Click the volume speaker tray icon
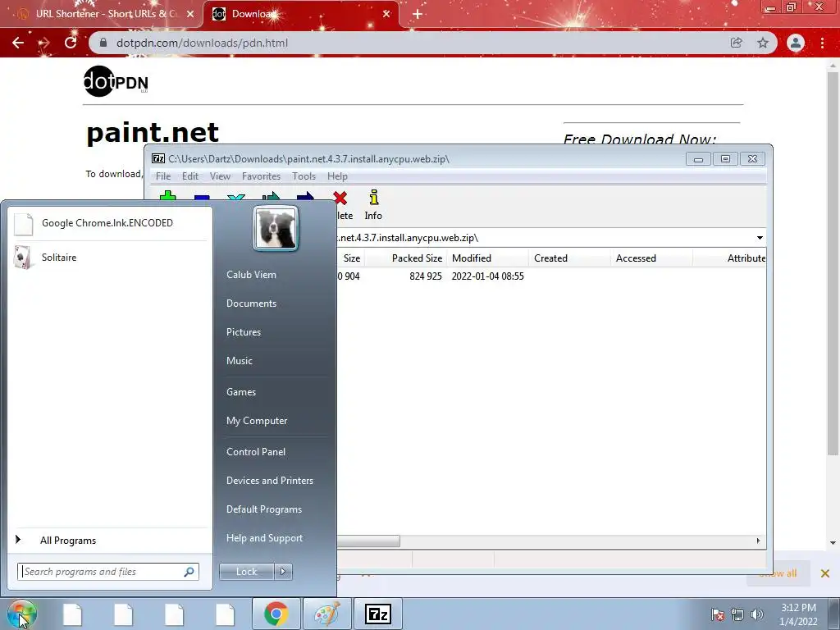 tap(756, 614)
